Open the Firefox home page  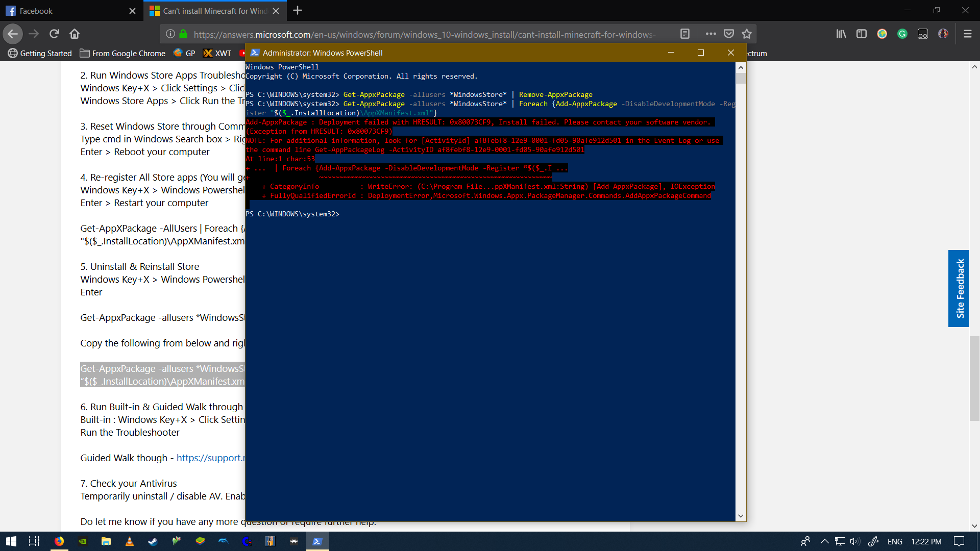coord(75,34)
